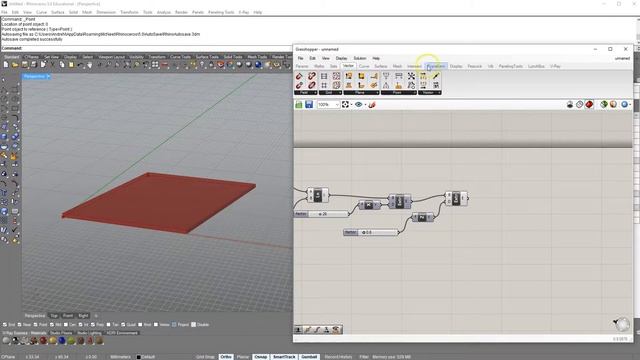Open the Rhino Curve menu

[41, 12]
